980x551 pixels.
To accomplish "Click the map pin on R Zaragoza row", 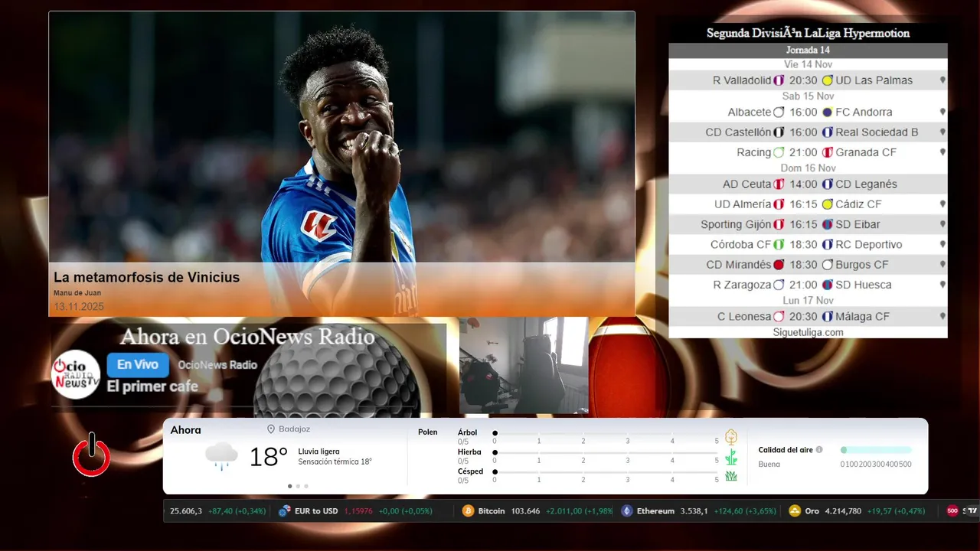I will pos(942,284).
